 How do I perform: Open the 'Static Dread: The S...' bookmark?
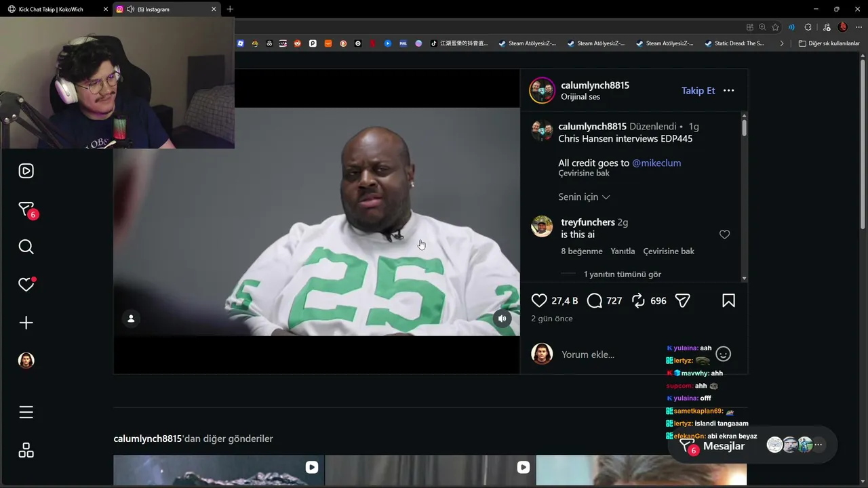coord(734,43)
